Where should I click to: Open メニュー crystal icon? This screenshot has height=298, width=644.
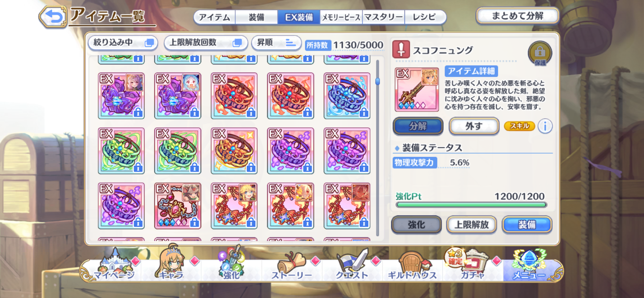(529, 265)
